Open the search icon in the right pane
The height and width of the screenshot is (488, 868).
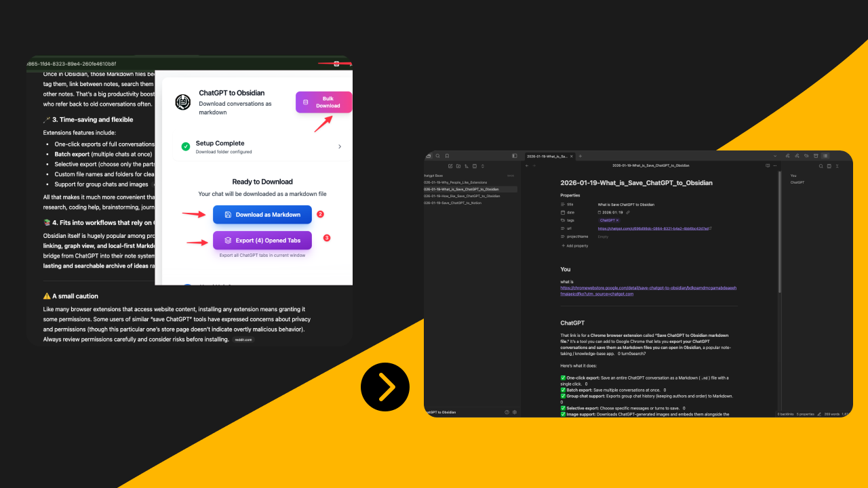click(x=821, y=166)
